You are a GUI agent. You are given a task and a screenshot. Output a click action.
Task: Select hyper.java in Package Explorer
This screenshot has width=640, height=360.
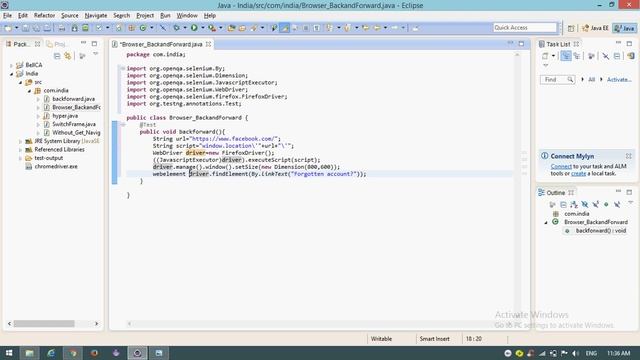(64, 116)
